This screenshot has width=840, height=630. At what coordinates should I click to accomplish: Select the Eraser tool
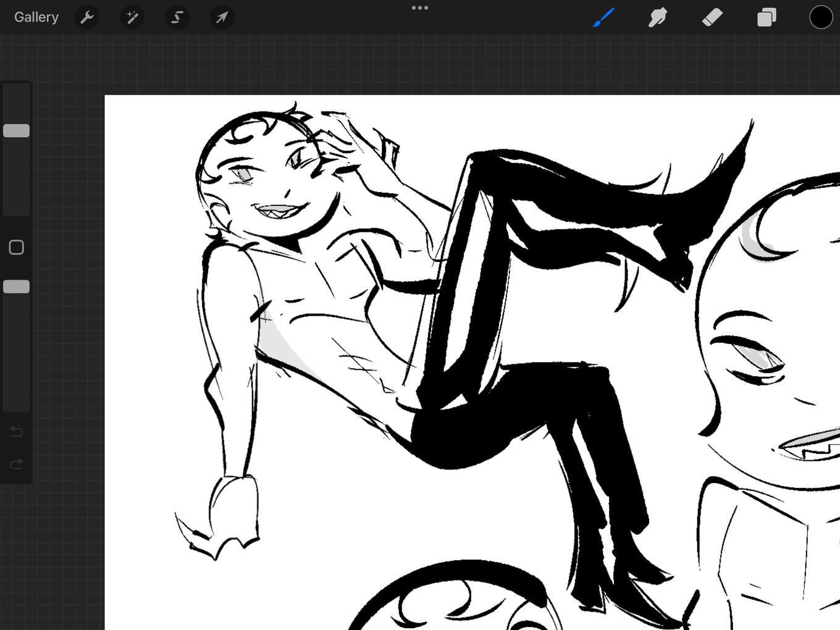click(712, 17)
